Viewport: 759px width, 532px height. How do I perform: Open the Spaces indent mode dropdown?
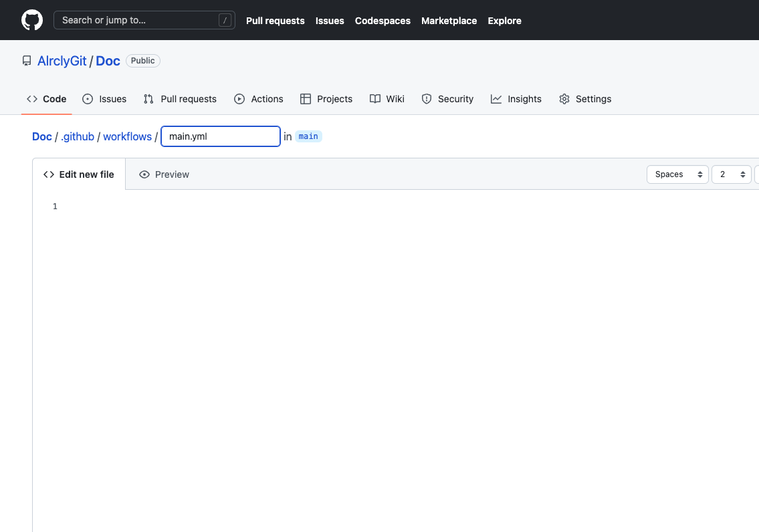tap(677, 174)
